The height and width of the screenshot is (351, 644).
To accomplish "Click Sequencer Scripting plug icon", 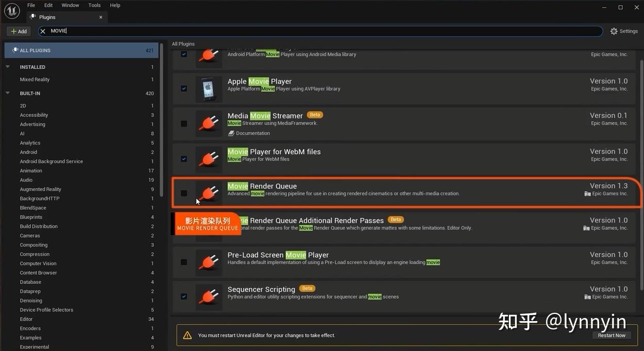I will point(209,296).
